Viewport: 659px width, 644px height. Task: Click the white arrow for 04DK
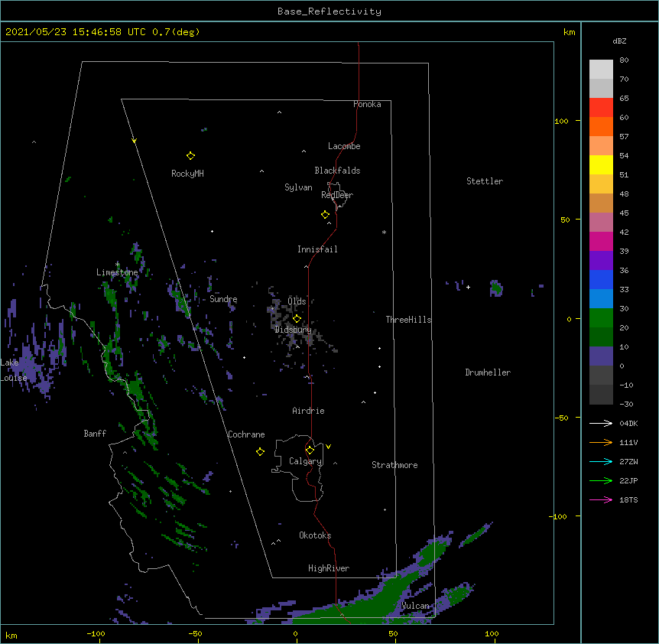(601, 423)
